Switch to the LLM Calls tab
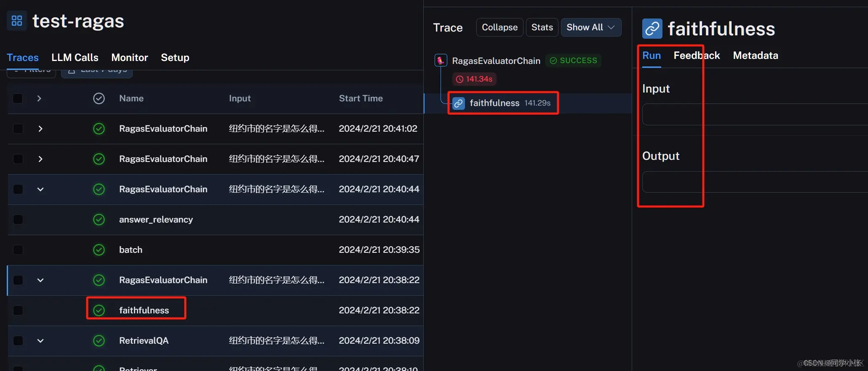This screenshot has width=868, height=371. coord(75,58)
